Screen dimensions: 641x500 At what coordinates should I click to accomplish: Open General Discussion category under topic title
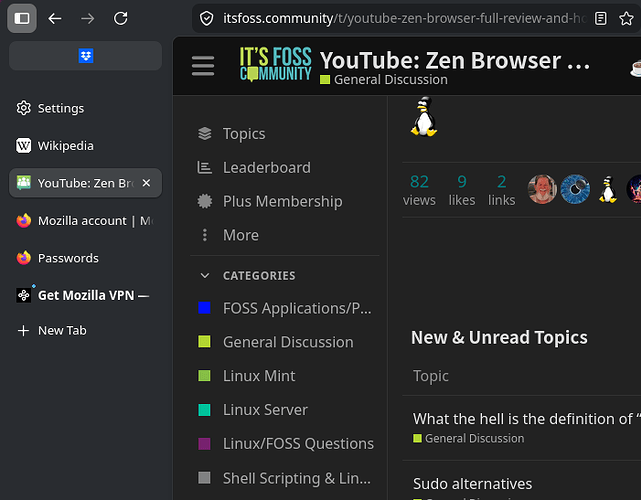pos(384,80)
